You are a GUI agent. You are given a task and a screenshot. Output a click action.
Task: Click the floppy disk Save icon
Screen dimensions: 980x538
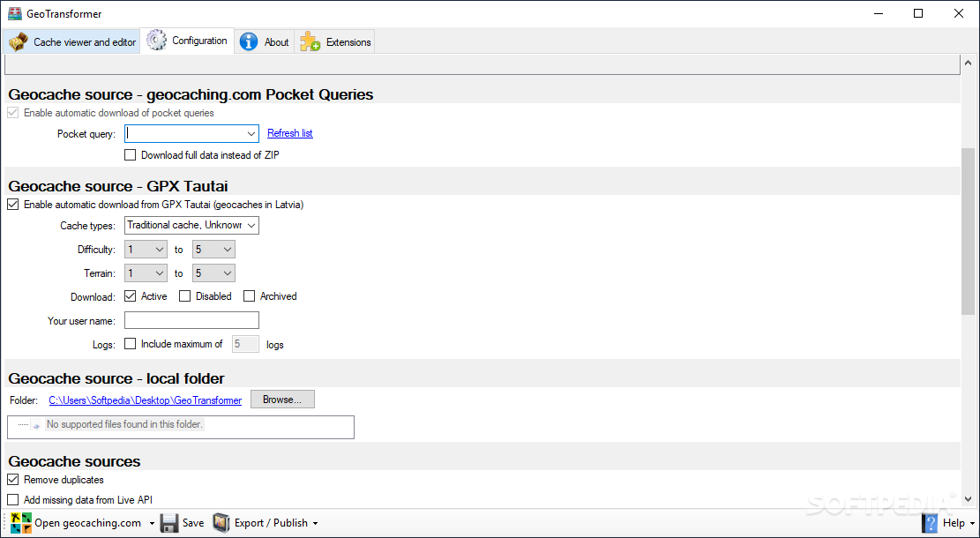[169, 523]
